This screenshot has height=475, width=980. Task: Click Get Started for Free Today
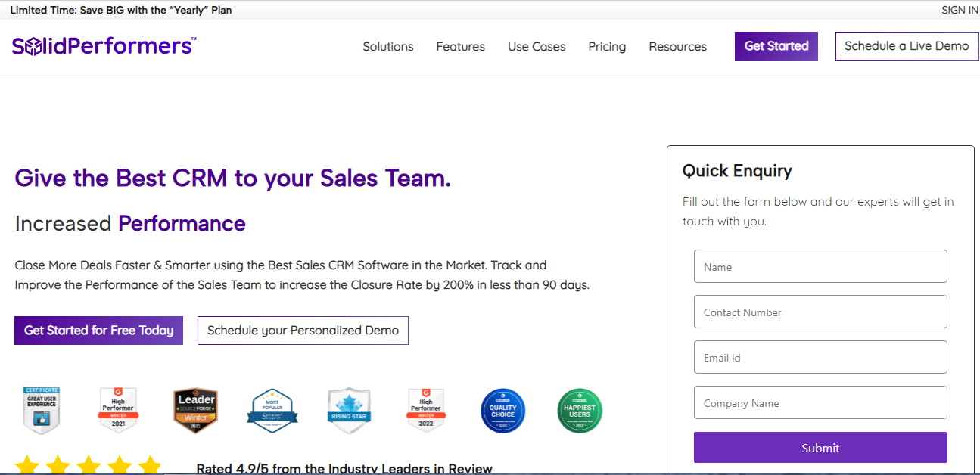click(98, 331)
